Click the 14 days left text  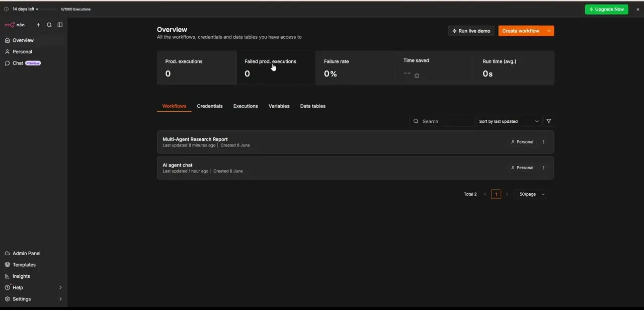pyautogui.click(x=23, y=9)
